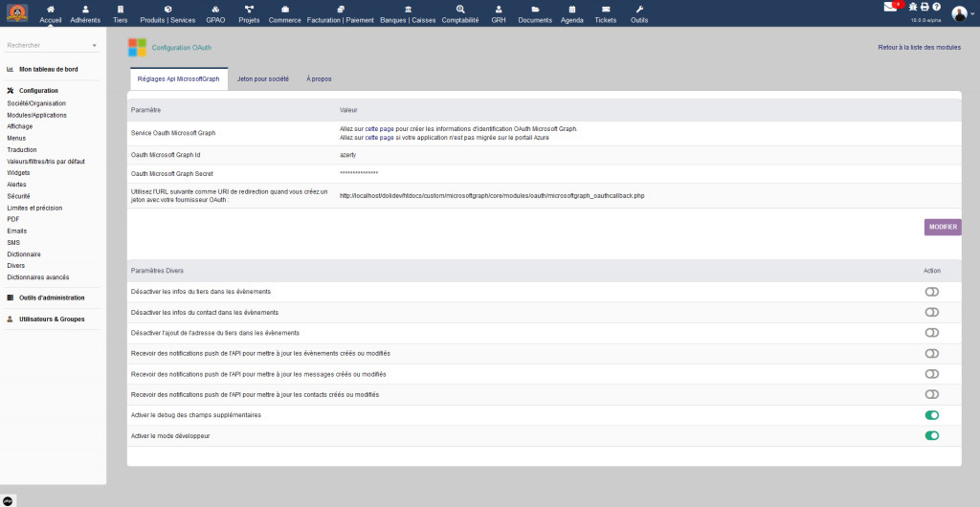The width and height of the screenshot is (980, 507).
Task: Open 'cette page' link for non-migrated Azure application
Action: [x=379, y=138]
